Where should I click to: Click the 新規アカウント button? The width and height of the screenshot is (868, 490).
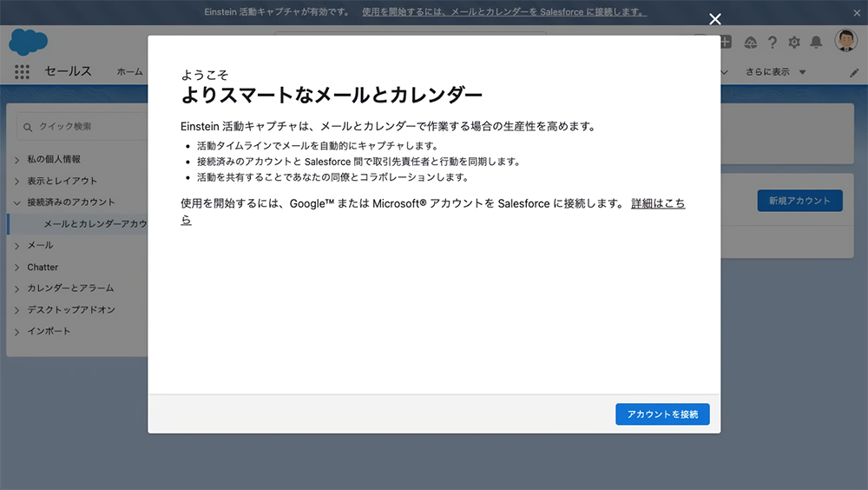tap(799, 201)
